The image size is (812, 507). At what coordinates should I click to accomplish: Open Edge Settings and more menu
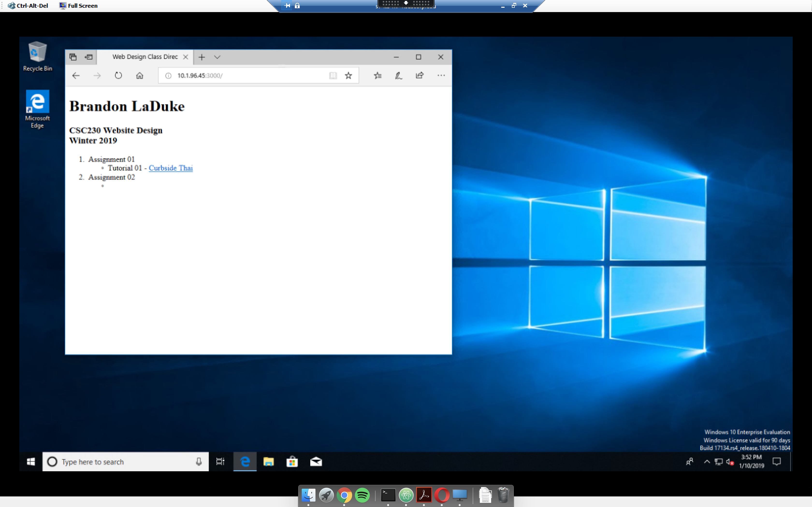pyautogui.click(x=441, y=75)
